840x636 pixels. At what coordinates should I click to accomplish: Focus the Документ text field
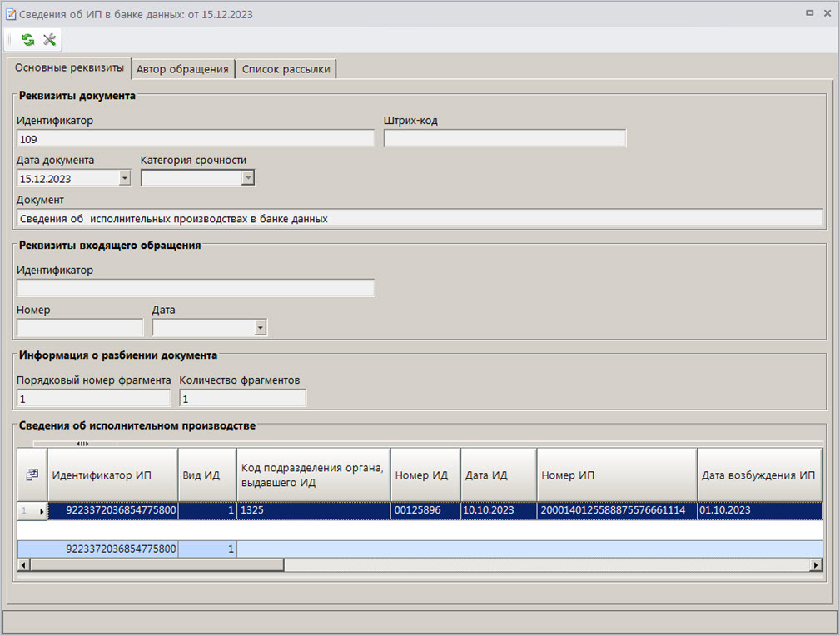[419, 219]
